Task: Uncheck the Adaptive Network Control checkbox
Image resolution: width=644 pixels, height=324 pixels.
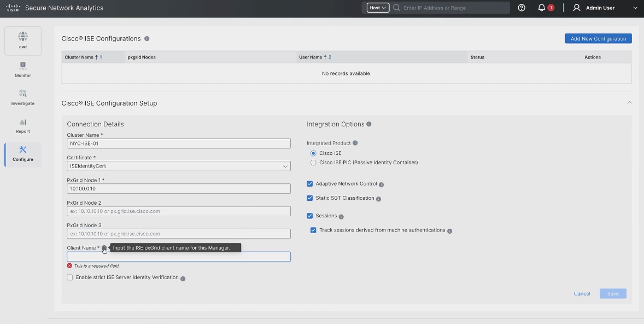Action: point(309,184)
